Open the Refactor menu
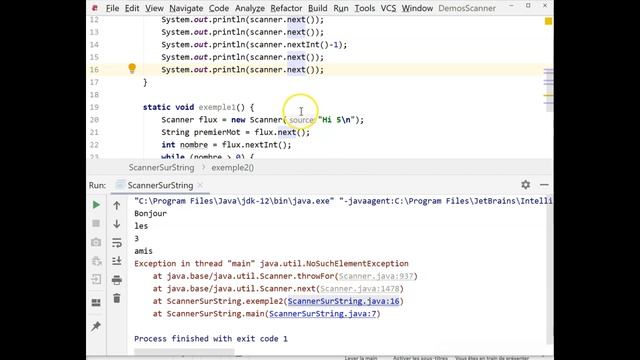The width and height of the screenshot is (640, 360). click(x=286, y=8)
